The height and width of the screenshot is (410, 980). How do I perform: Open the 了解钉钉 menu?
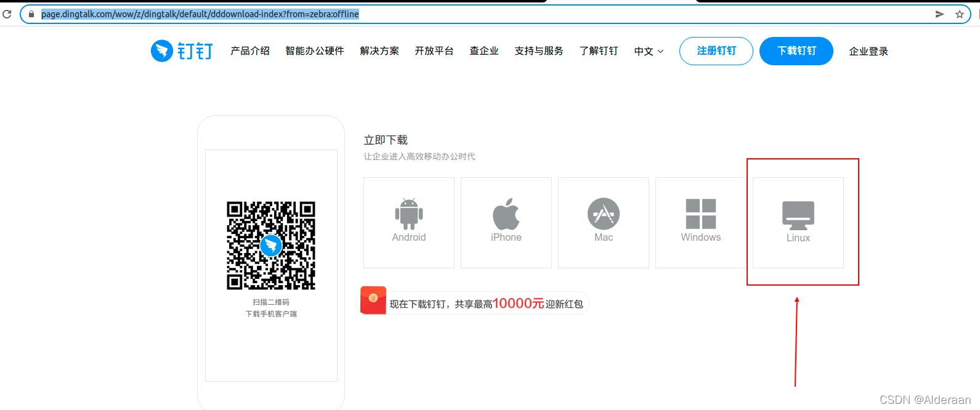pyautogui.click(x=599, y=50)
